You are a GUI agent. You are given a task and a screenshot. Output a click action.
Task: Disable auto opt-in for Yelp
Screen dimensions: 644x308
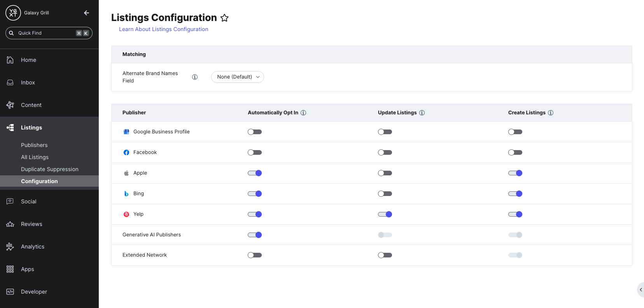(x=255, y=214)
